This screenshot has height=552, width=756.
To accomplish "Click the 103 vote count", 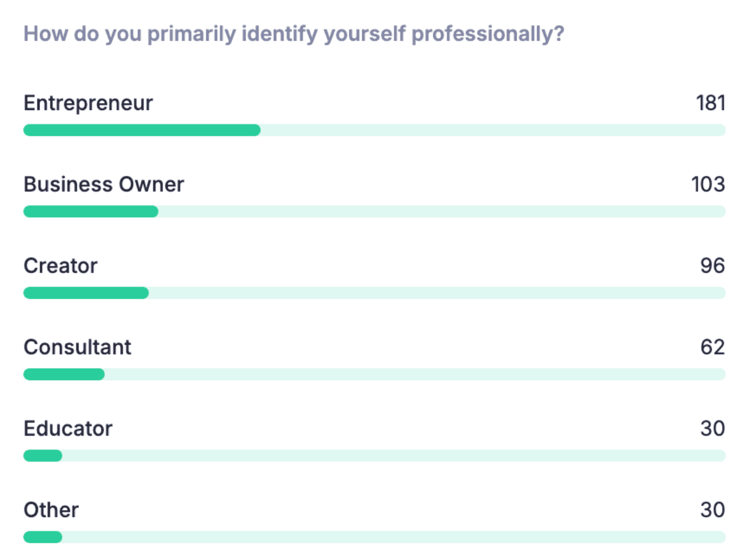I will click(x=708, y=185).
